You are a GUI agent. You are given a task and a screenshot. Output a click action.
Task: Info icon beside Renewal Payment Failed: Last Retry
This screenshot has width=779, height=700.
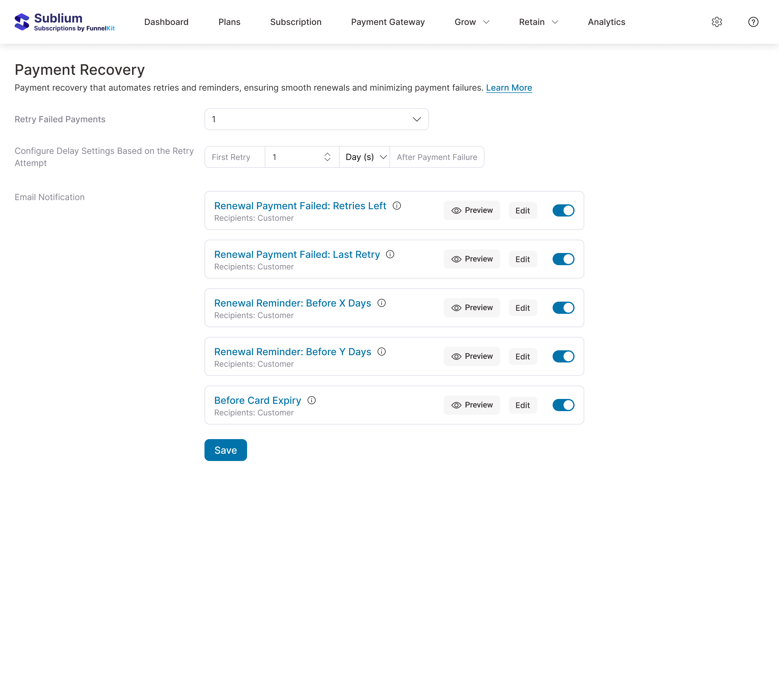click(390, 254)
